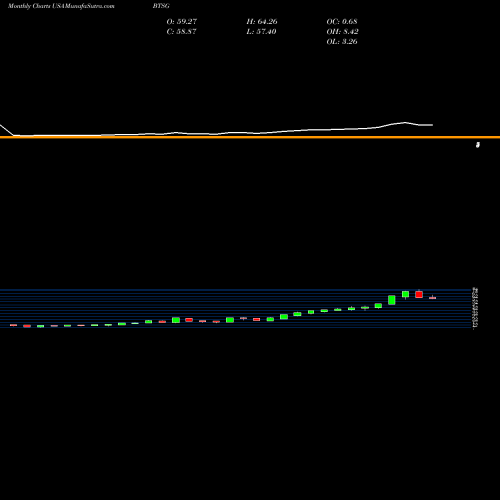Click the green candlestick just before the peak red one
This screenshot has width=500, height=500.
point(405,294)
